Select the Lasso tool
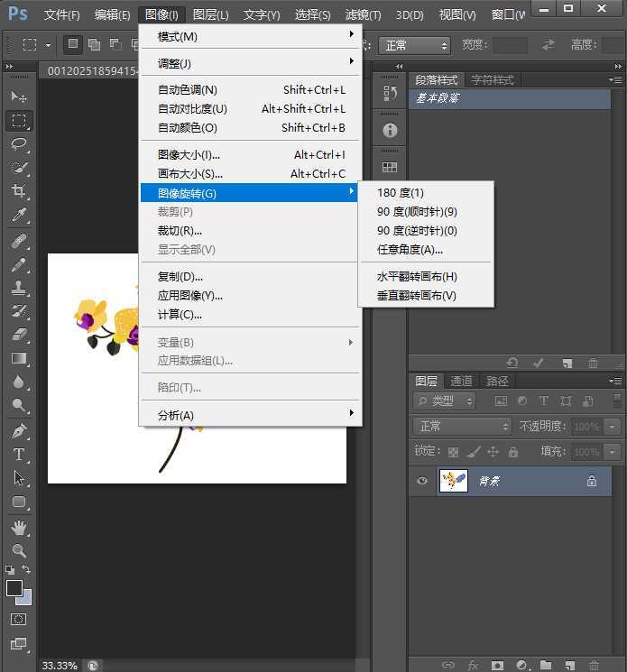Screen dimensions: 627x672 (x=19, y=144)
